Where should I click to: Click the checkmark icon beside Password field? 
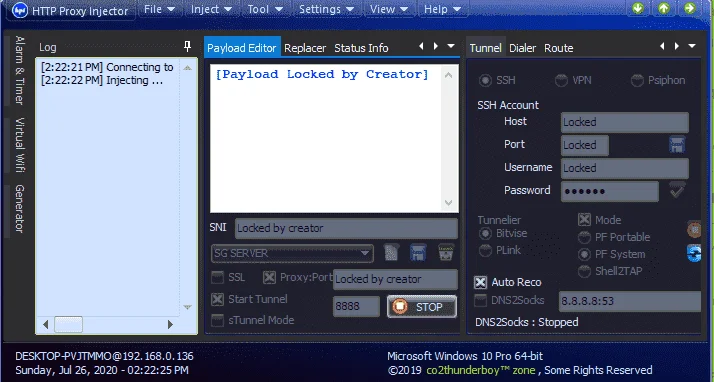point(677,190)
